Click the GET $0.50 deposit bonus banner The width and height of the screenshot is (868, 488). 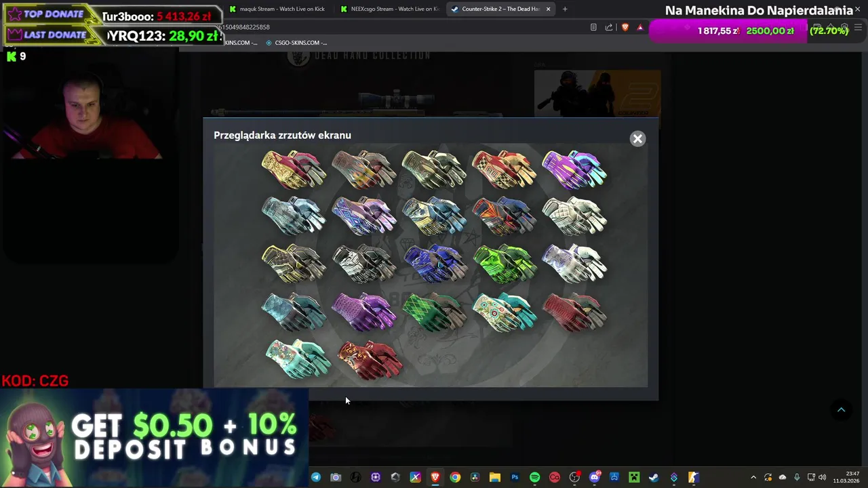[x=155, y=438]
